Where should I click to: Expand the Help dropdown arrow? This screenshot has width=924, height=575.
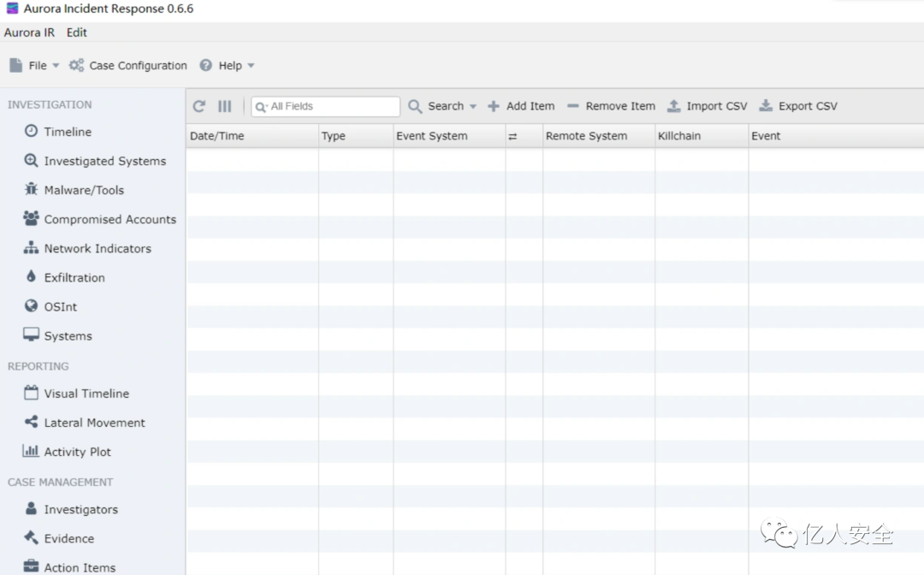(x=251, y=65)
